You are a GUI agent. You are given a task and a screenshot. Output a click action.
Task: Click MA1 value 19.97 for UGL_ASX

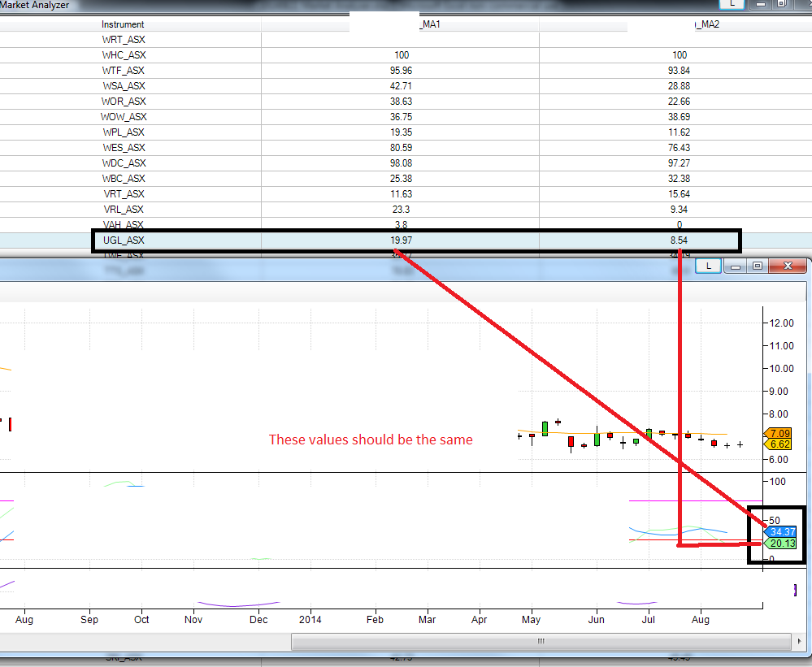[x=402, y=240]
